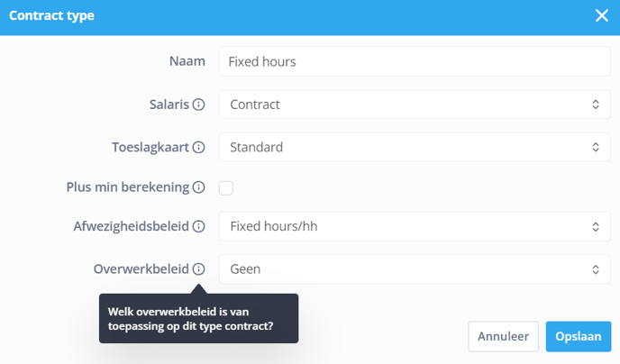Click the Plus min berekening label text

click(x=128, y=187)
